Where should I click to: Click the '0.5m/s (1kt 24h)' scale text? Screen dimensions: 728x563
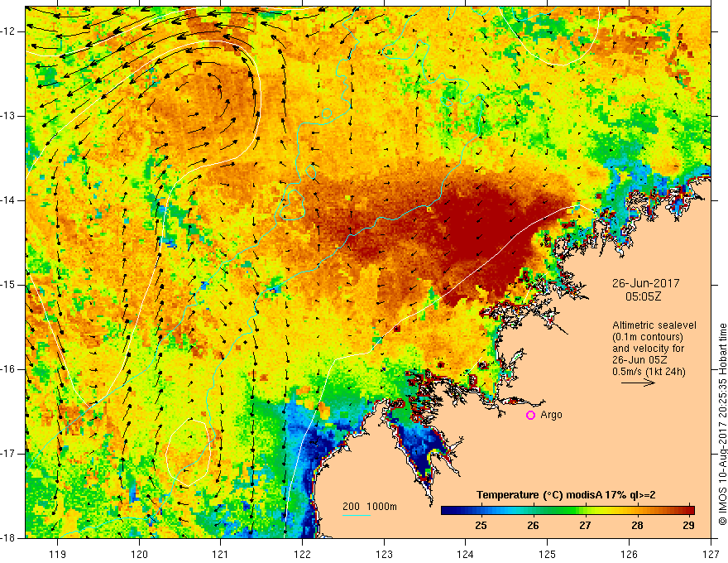tap(649, 372)
